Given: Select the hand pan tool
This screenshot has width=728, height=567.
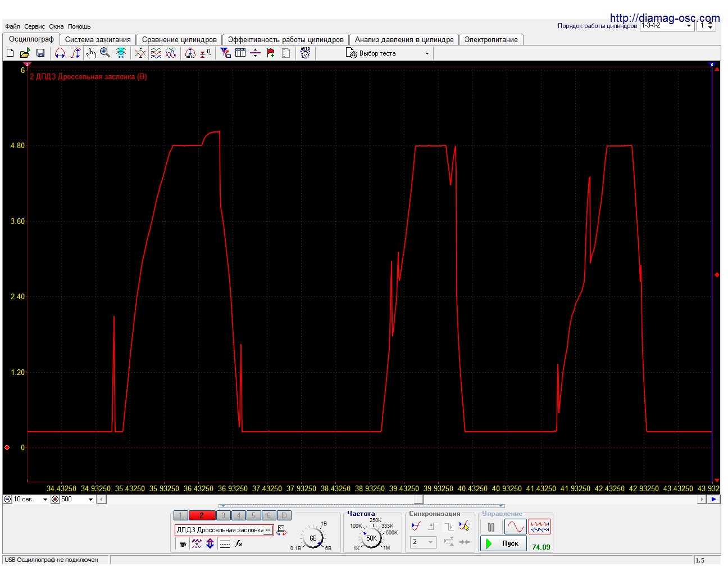Looking at the screenshot, I should (91, 53).
